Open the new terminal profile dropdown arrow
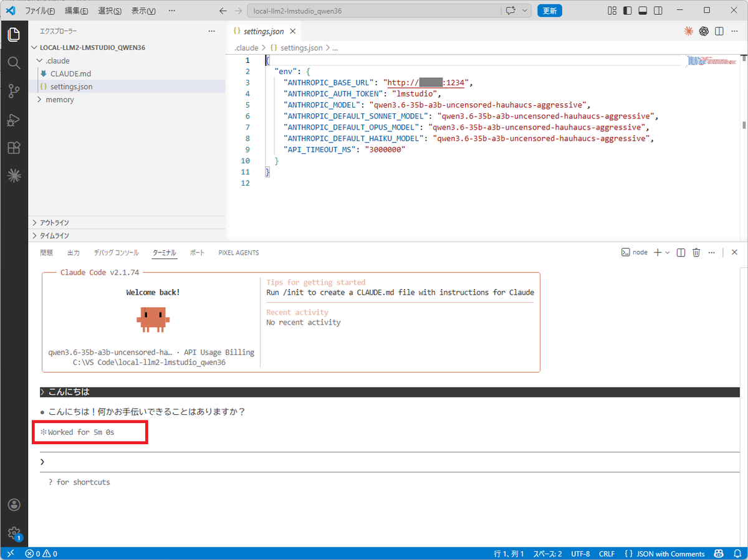The height and width of the screenshot is (560, 748). pyautogui.click(x=668, y=252)
